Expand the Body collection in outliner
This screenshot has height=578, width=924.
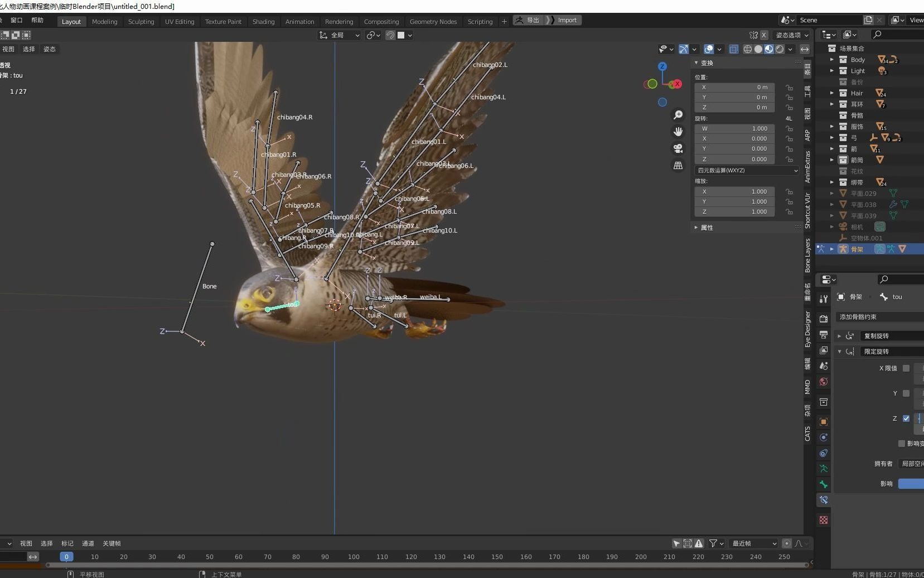pos(832,60)
